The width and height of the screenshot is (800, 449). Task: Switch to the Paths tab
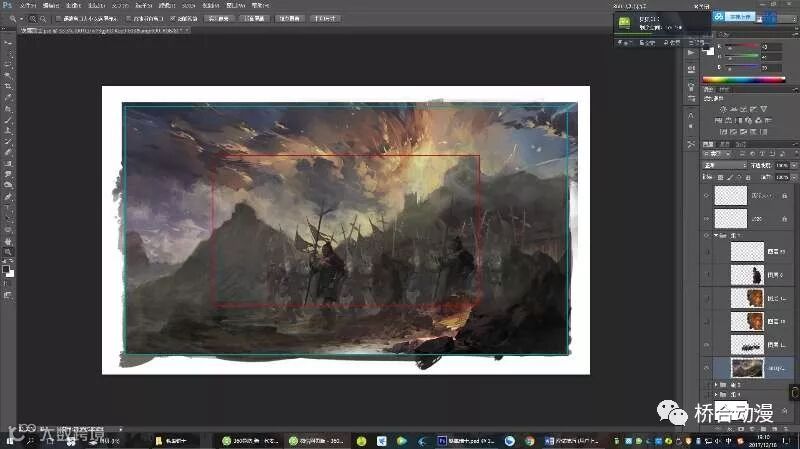pos(741,144)
